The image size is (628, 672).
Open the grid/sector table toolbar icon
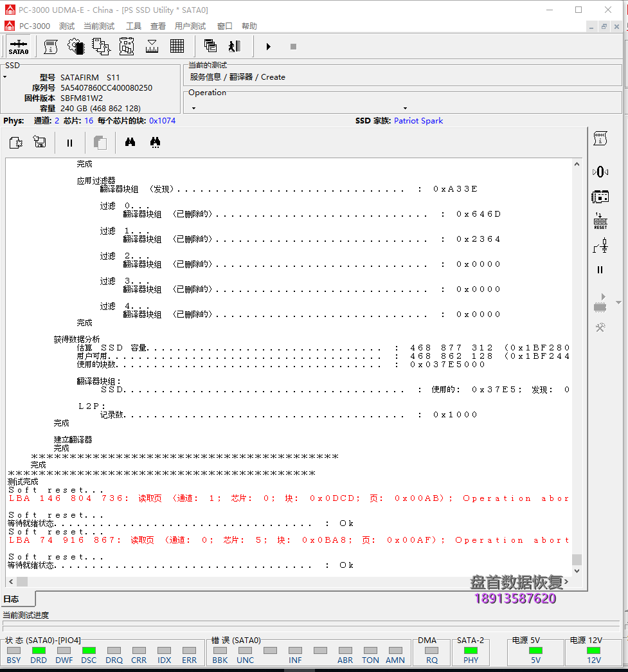coord(177,46)
